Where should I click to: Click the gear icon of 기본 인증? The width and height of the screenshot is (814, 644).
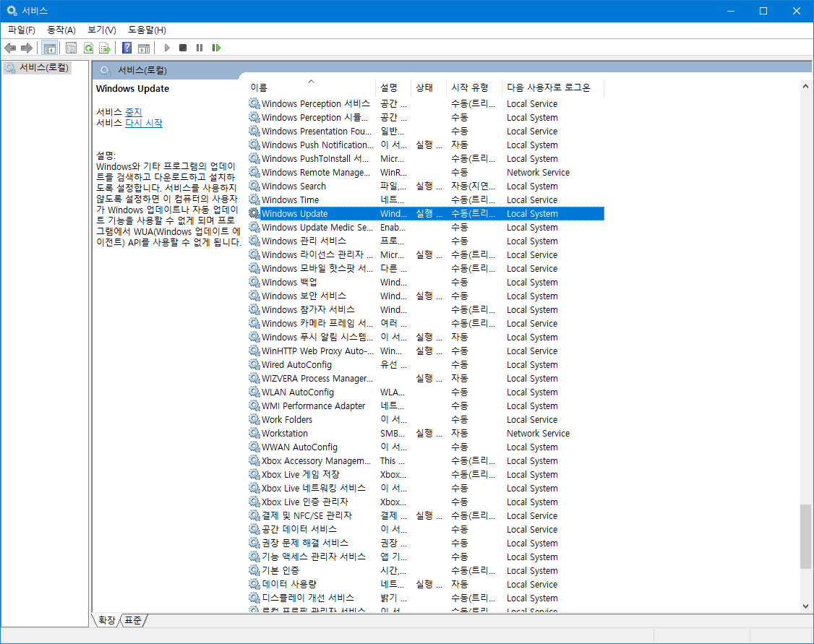[x=254, y=570]
